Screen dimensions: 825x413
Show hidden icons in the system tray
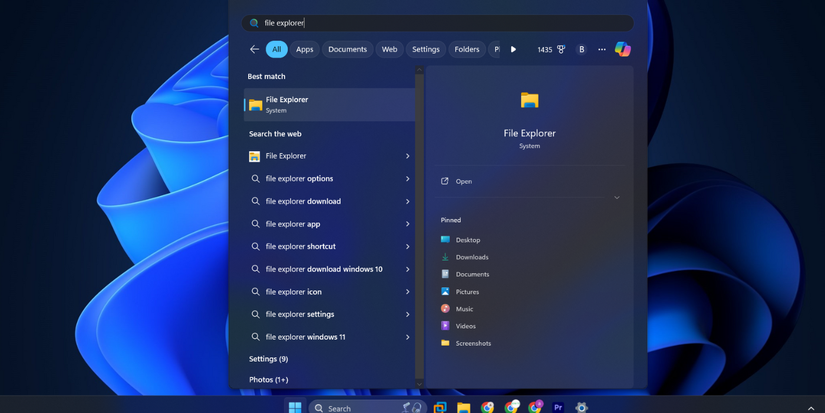[x=811, y=408]
